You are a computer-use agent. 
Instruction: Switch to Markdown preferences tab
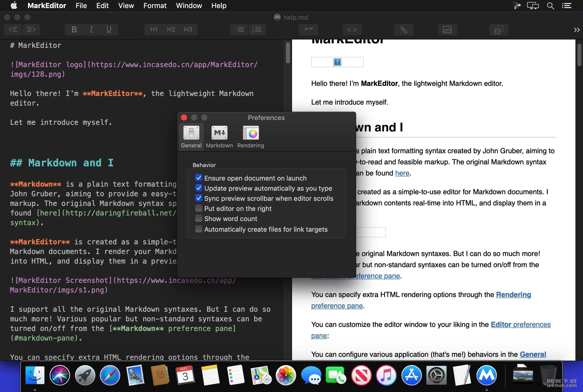pos(220,137)
